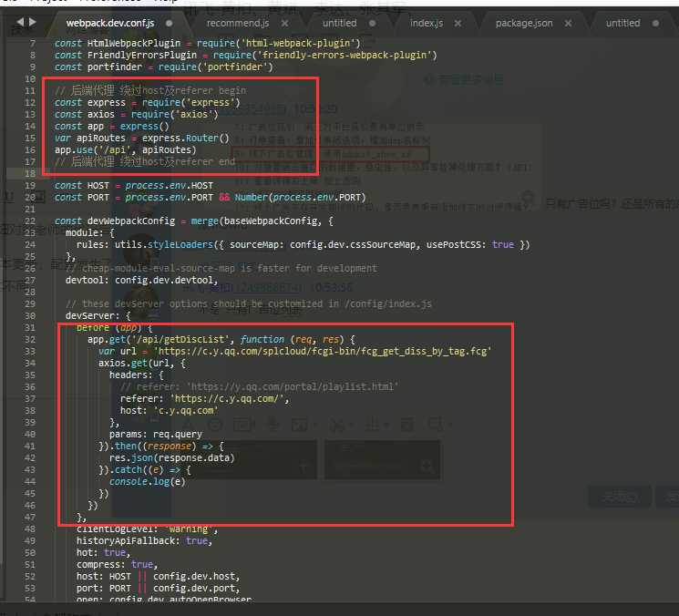Click "Number(process.env.PORT)" expression
Image resolution: width=679 pixels, height=616 pixels.
click(300, 198)
